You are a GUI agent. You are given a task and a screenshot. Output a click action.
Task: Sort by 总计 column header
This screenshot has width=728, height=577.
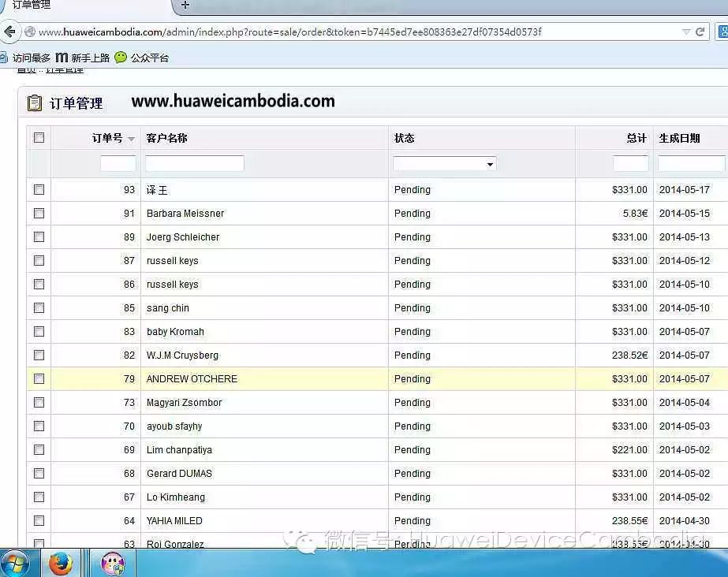tap(637, 138)
